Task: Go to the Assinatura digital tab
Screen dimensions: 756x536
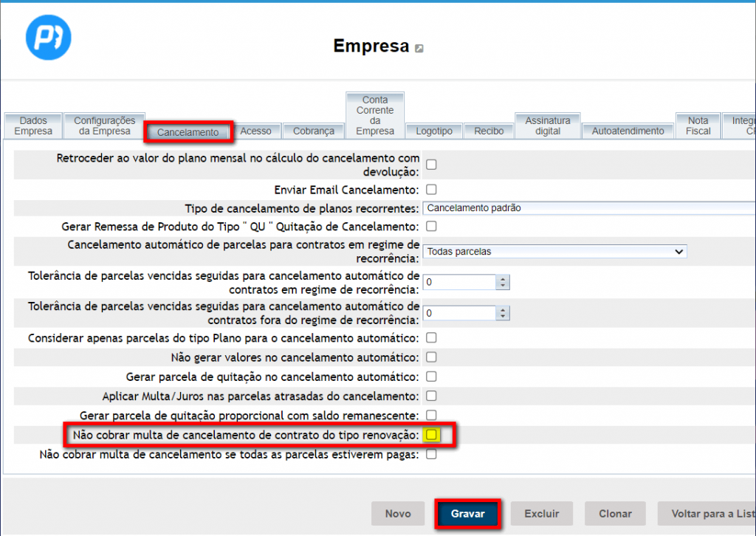Action: (548, 126)
